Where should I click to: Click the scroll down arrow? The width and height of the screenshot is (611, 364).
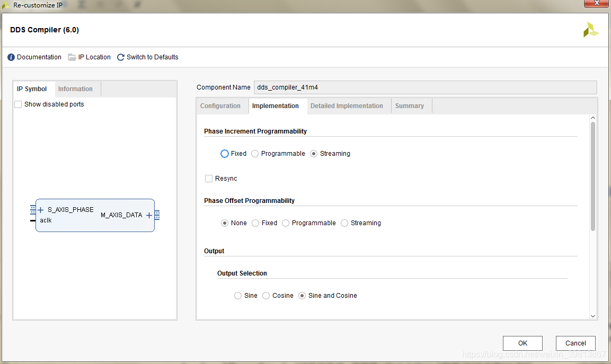click(x=593, y=316)
